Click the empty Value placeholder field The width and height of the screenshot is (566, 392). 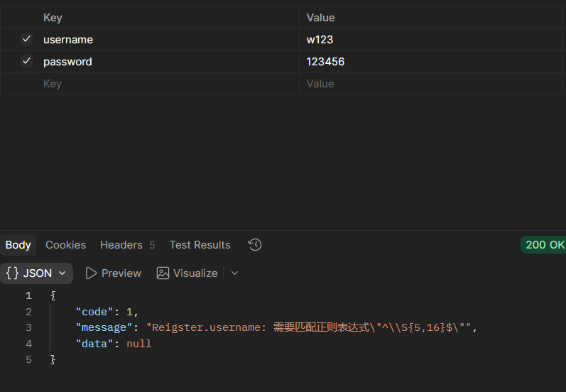click(430, 83)
